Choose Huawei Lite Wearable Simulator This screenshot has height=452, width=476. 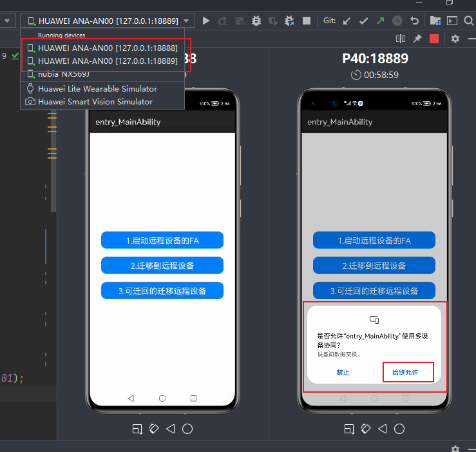tap(97, 88)
